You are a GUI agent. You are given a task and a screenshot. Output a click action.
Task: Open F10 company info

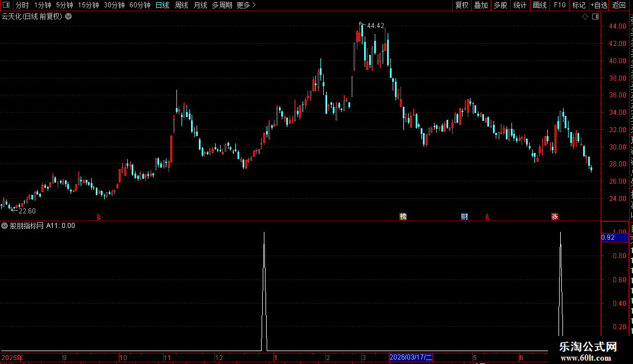(x=560, y=5)
